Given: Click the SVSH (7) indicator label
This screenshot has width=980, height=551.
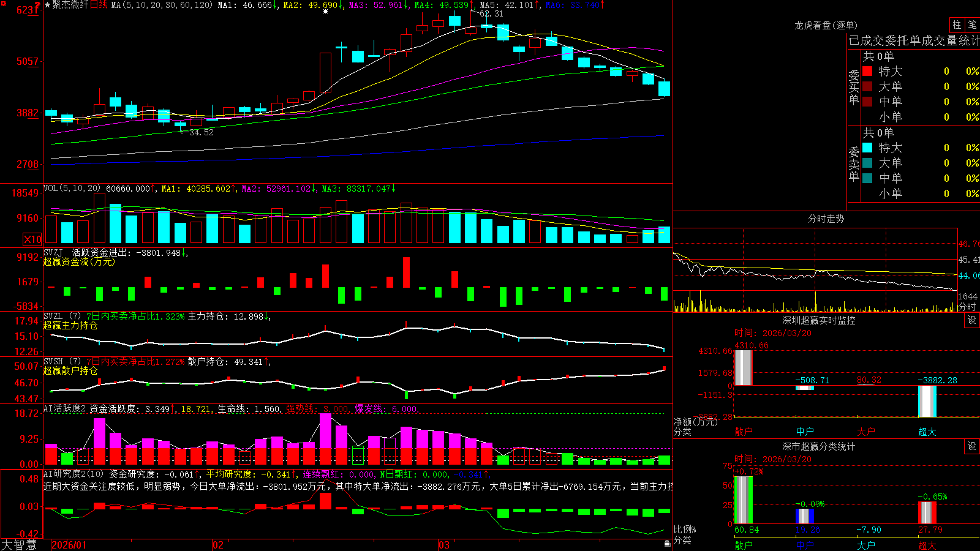Looking at the screenshot, I should click(x=62, y=362).
